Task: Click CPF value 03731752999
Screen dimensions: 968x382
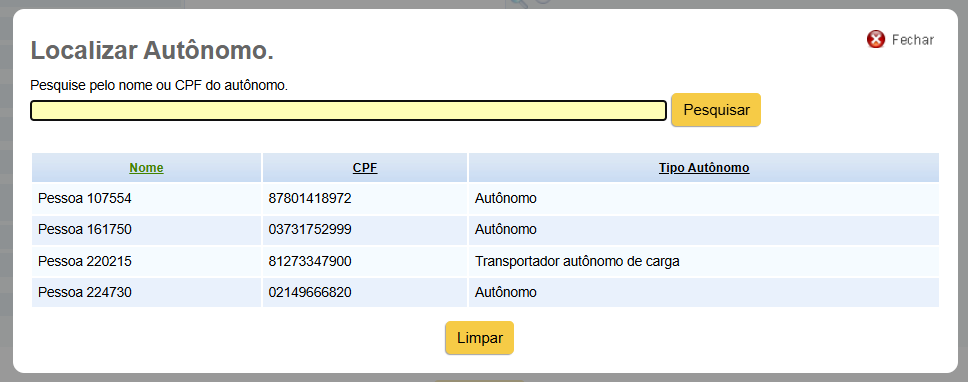Action: [x=310, y=230]
